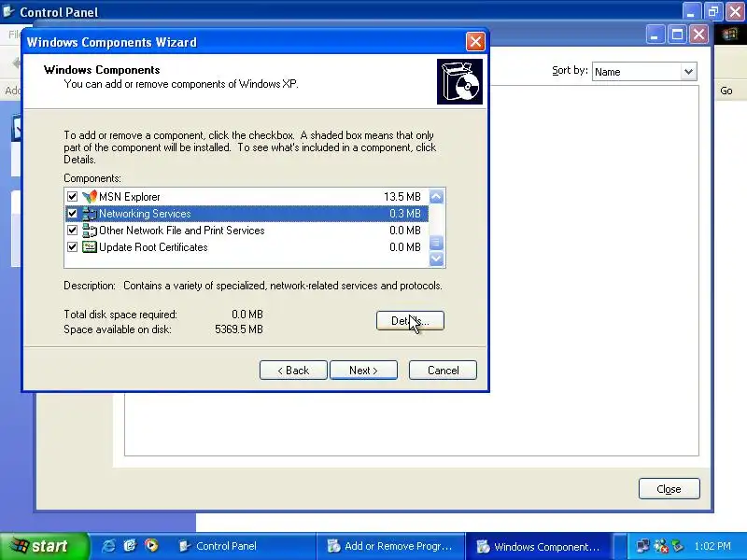Image resolution: width=747 pixels, height=560 pixels.
Task: Select Other Network File and Print Services text
Action: coord(181,231)
